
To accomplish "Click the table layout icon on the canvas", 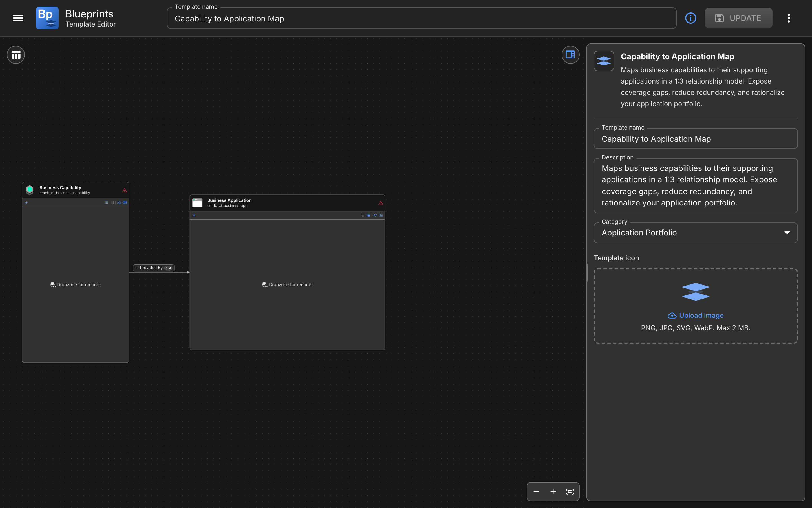I will (x=16, y=55).
